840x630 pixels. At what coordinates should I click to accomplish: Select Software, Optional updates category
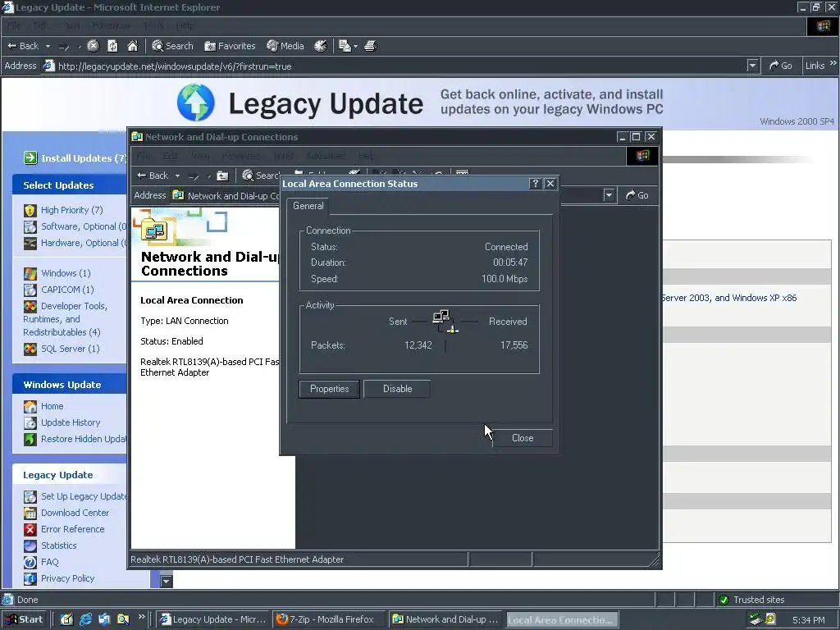(x=84, y=226)
